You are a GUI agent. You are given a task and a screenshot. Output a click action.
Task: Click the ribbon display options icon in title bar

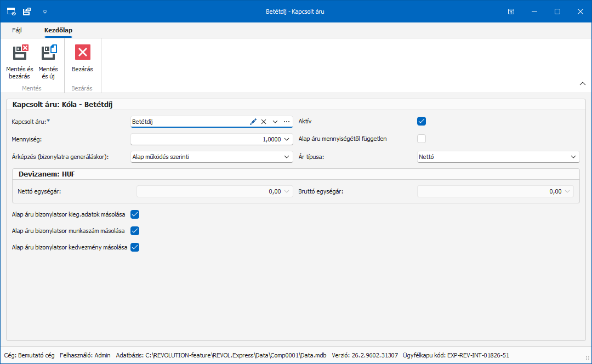tap(511, 12)
